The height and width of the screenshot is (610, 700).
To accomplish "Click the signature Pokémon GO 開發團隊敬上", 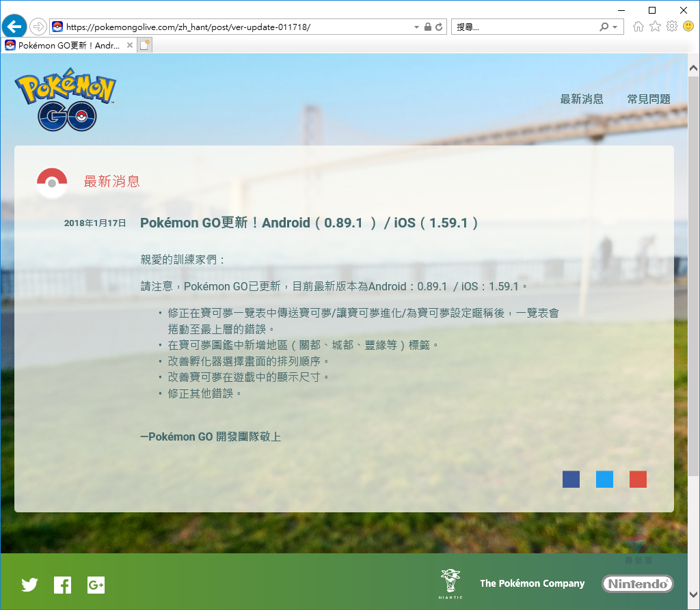I will tap(211, 436).
